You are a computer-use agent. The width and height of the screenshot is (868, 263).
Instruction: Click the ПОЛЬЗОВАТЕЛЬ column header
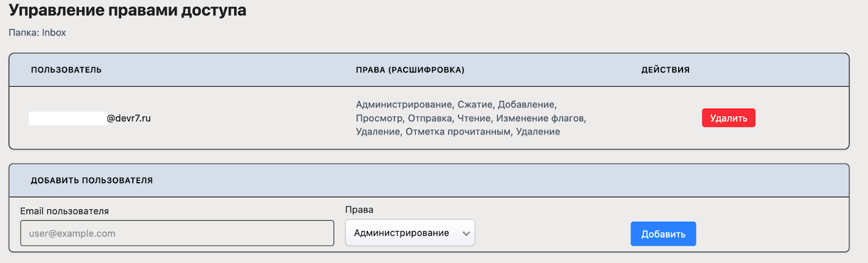(x=66, y=70)
